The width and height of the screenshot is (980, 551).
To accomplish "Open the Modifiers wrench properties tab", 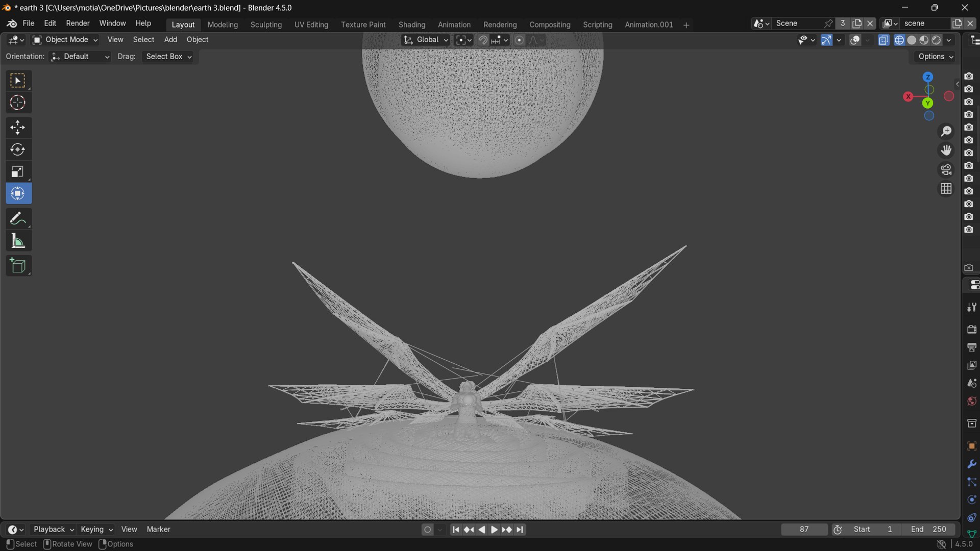I will coord(972,464).
